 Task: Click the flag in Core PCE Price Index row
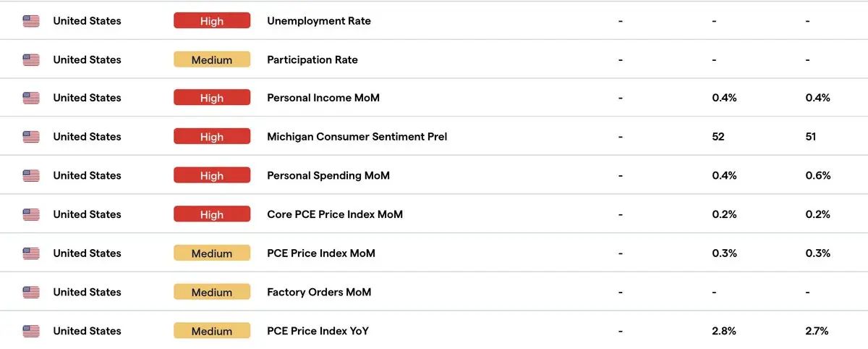[31, 214]
